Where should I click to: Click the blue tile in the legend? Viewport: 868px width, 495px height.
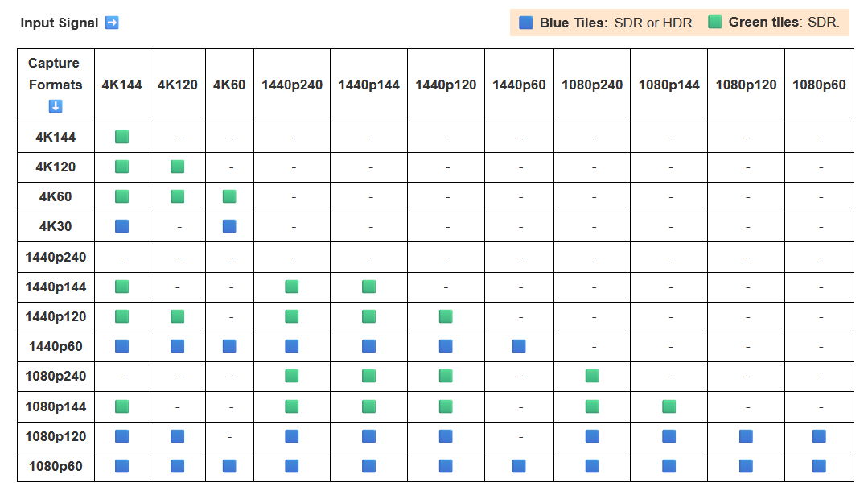(526, 23)
